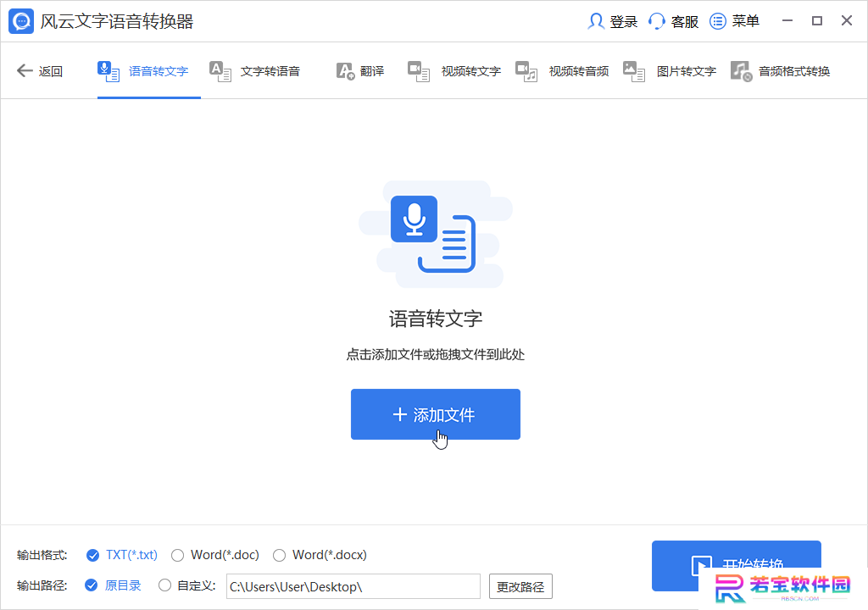Viewport: 868px width, 610px height.
Task: Click the 客服 support text
Action: tap(685, 21)
